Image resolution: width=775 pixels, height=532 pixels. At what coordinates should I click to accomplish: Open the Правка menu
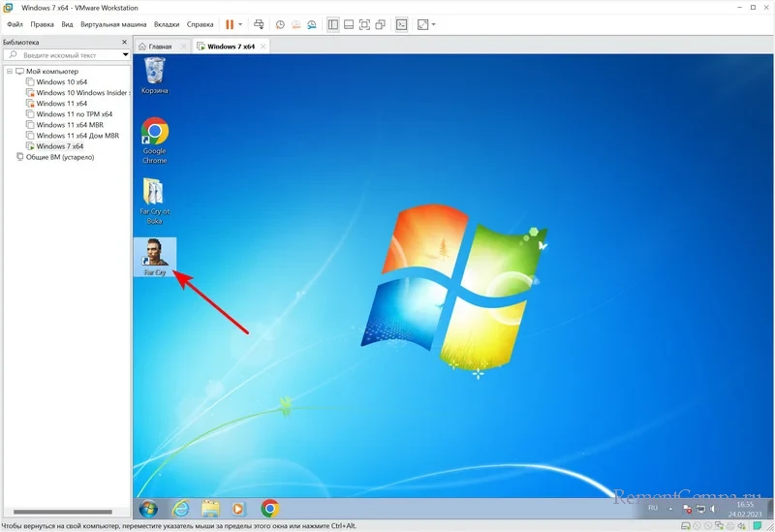[x=42, y=24]
